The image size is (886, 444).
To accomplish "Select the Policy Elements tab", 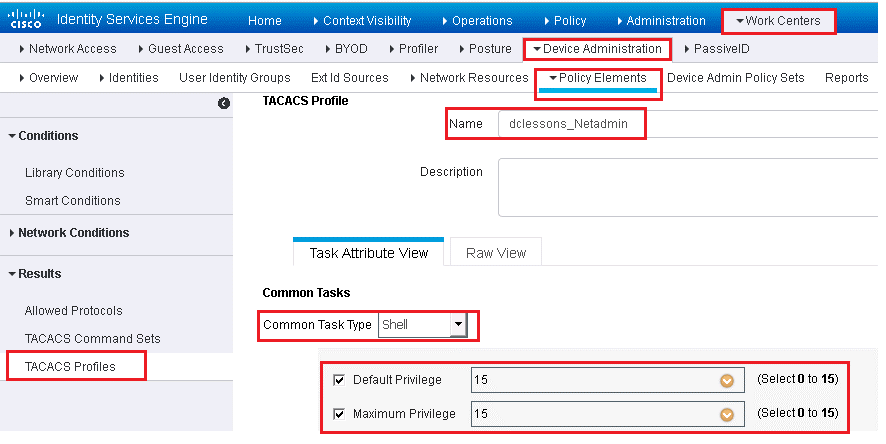I will pos(598,78).
